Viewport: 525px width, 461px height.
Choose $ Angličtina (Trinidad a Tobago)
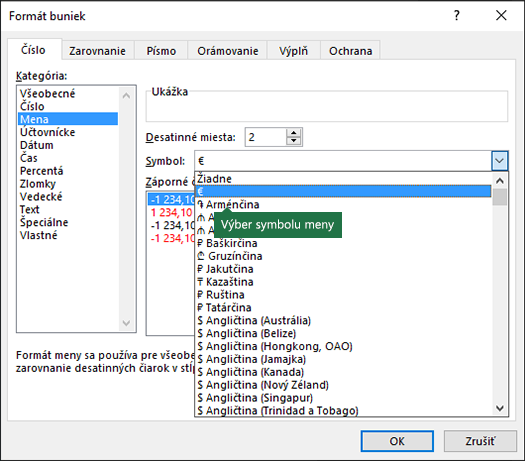tap(344, 410)
